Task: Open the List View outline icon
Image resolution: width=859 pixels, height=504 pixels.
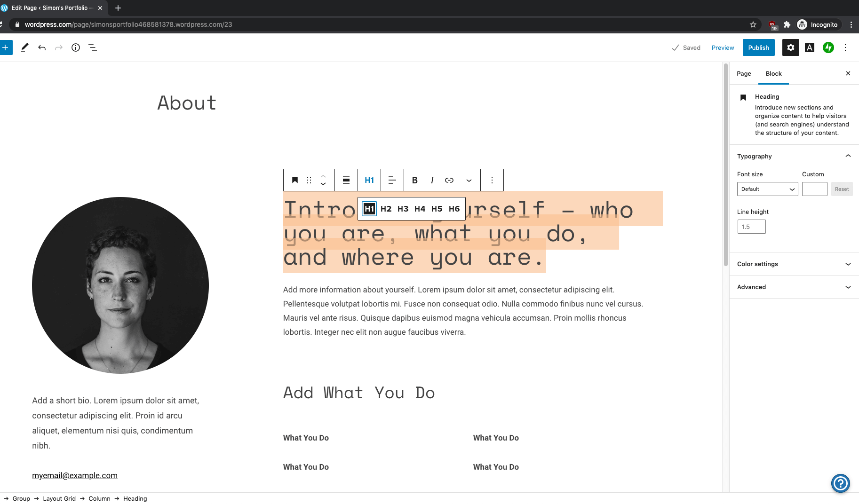Action: click(93, 47)
